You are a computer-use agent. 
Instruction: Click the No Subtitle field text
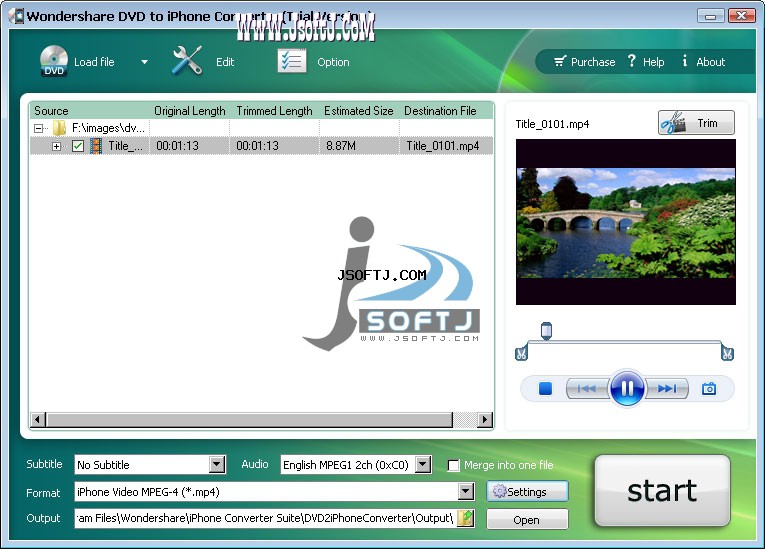tap(103, 465)
